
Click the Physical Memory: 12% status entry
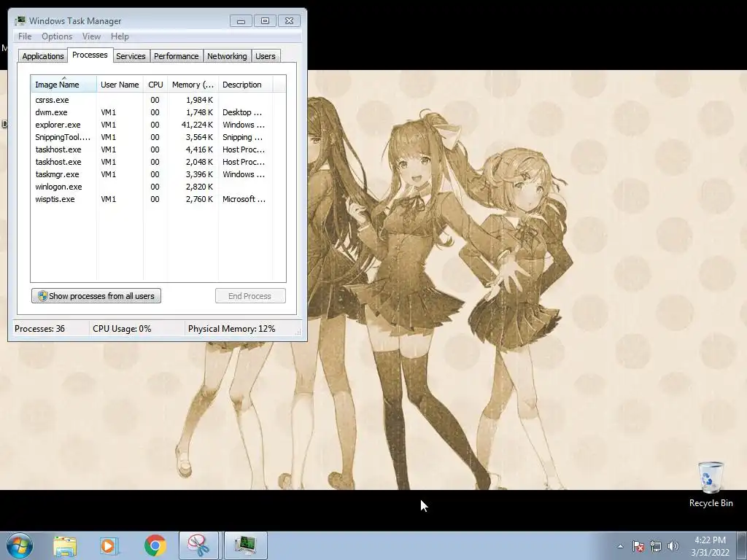(x=231, y=329)
